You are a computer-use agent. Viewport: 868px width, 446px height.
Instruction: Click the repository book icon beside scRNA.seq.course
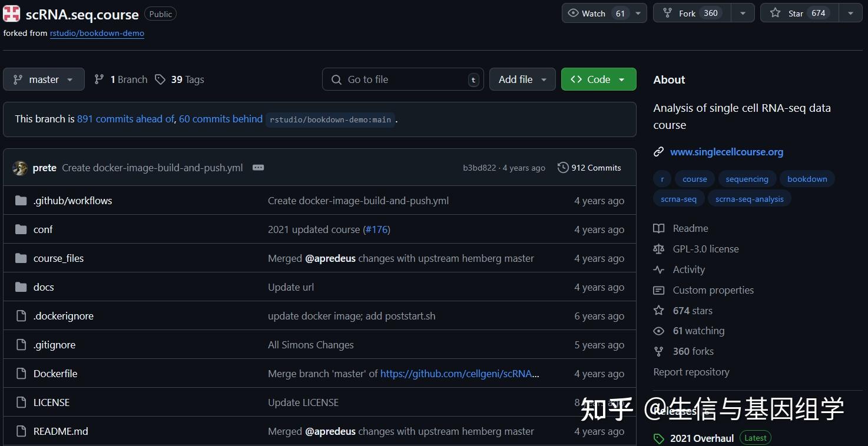[11, 13]
